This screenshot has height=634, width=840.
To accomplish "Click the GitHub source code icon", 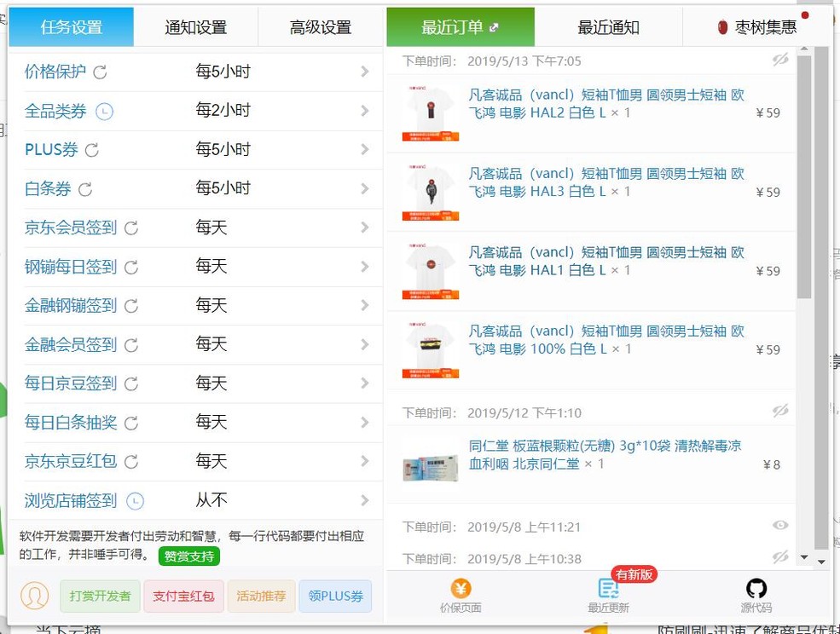I will coord(756,589).
